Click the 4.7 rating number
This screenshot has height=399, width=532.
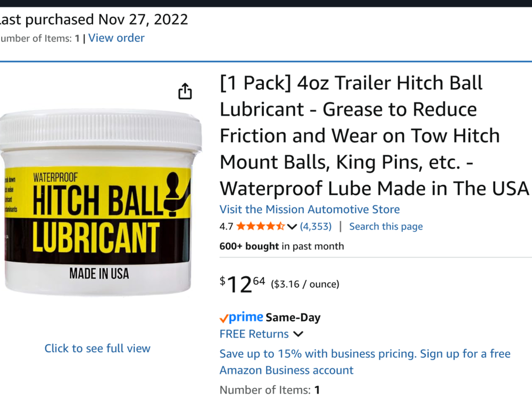(226, 226)
